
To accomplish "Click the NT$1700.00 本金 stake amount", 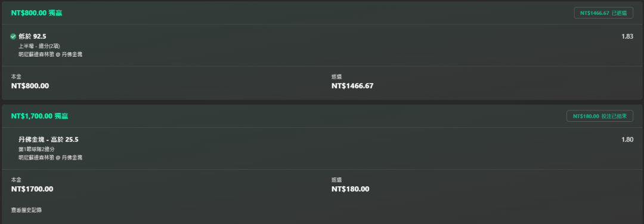I will 32,189.
